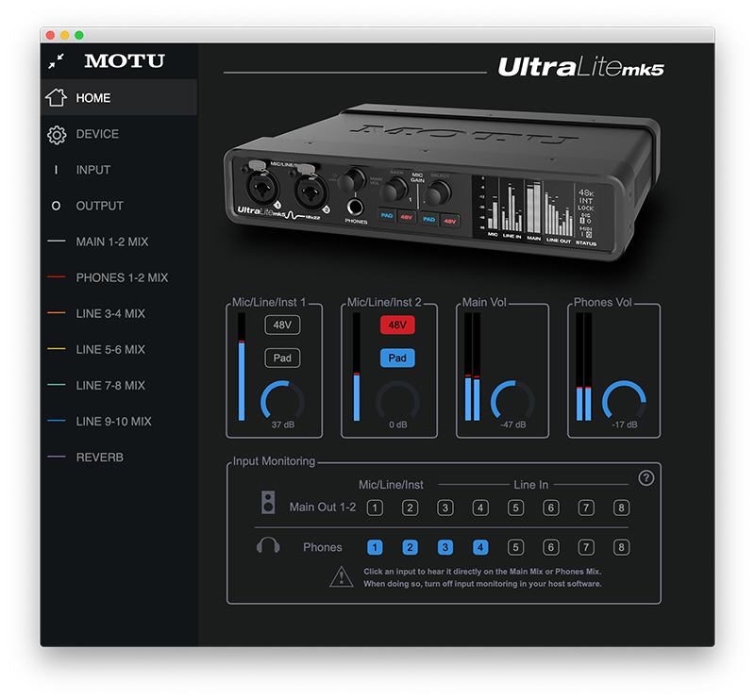Open the INPUT page
The height and width of the screenshot is (700, 755).
click(119, 170)
